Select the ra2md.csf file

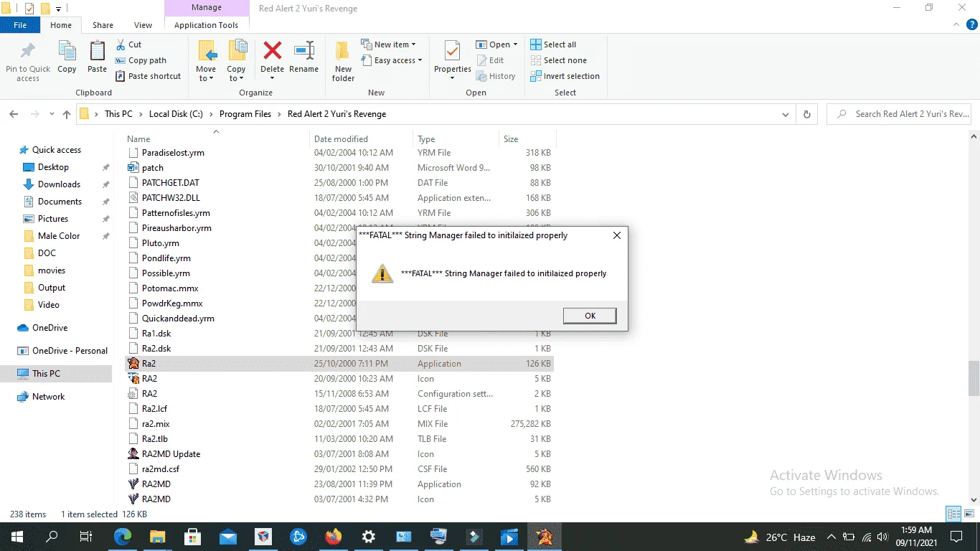[x=339, y=469]
